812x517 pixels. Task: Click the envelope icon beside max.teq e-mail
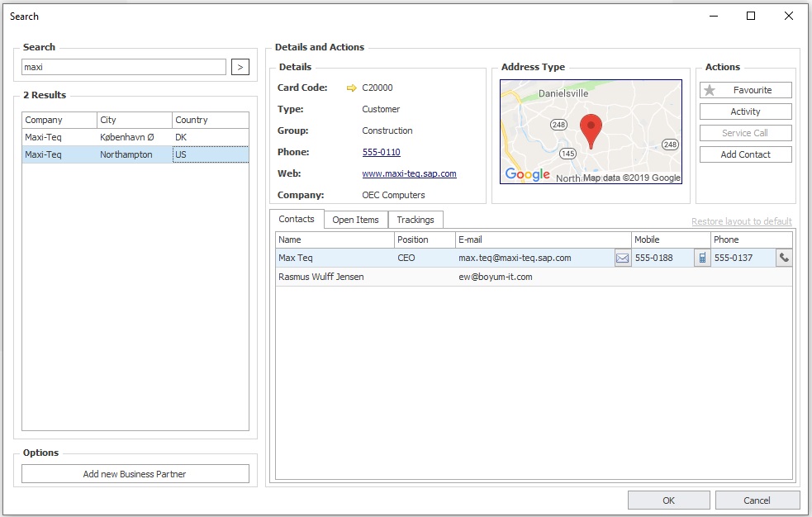[x=623, y=258]
